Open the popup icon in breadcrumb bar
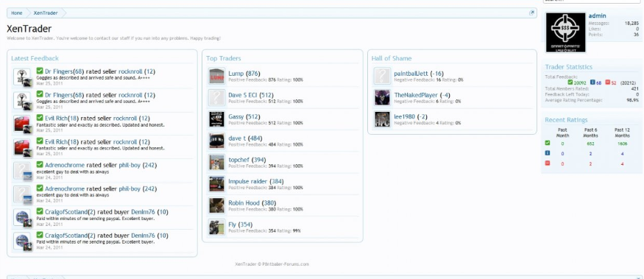 [x=532, y=13]
